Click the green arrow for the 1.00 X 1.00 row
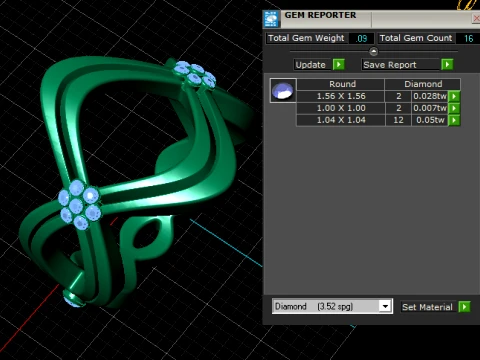The width and height of the screenshot is (480, 360). click(x=454, y=108)
